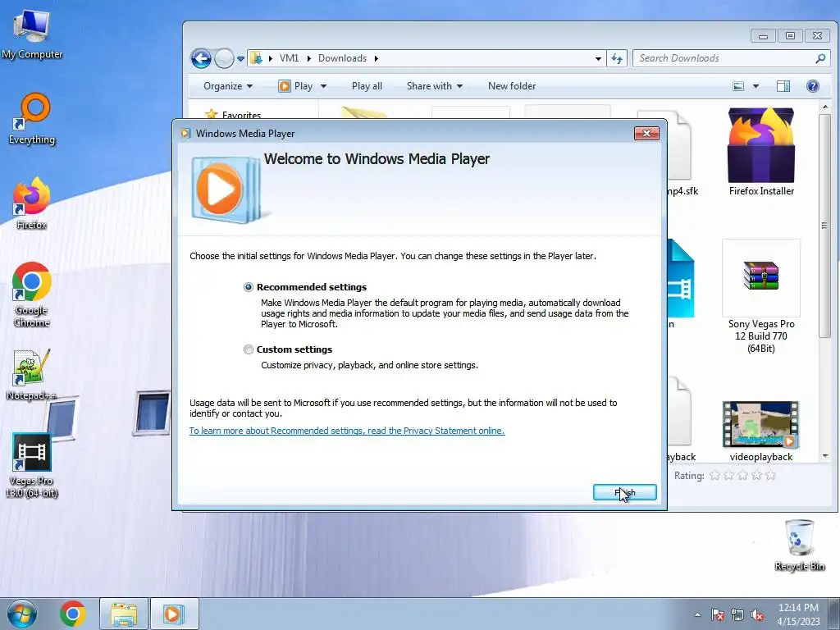Click the scrollbar down arrow in Explorer

point(825,456)
